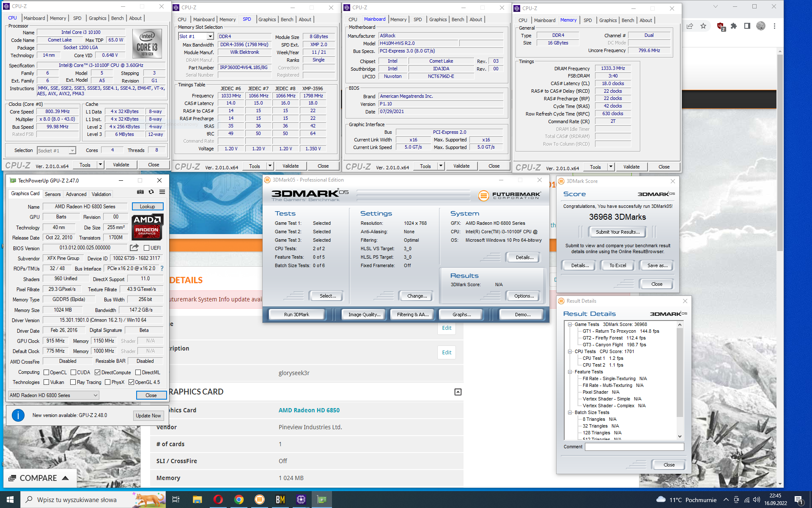Click the Lookup button in GPU-Z
Viewport: 812px width, 508px height.
tap(148, 207)
